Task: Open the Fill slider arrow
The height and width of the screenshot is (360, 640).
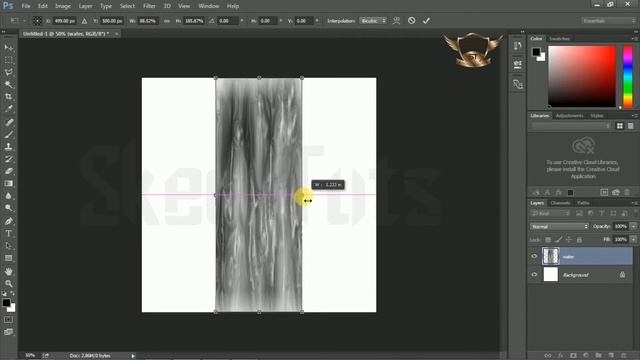Action: 633,240
